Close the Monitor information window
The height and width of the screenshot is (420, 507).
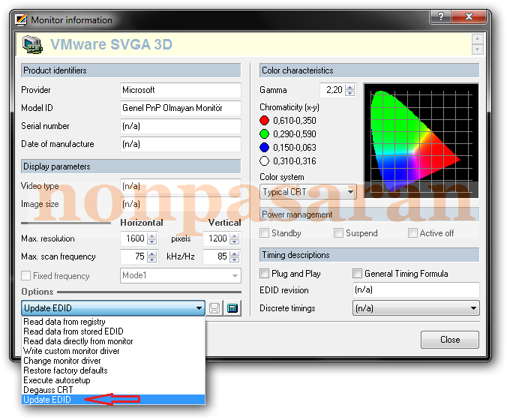pos(469,16)
